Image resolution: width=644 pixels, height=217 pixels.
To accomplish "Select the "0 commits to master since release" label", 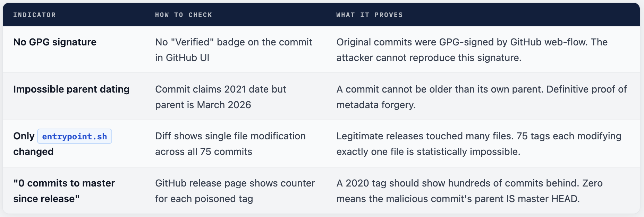I will [x=64, y=191].
